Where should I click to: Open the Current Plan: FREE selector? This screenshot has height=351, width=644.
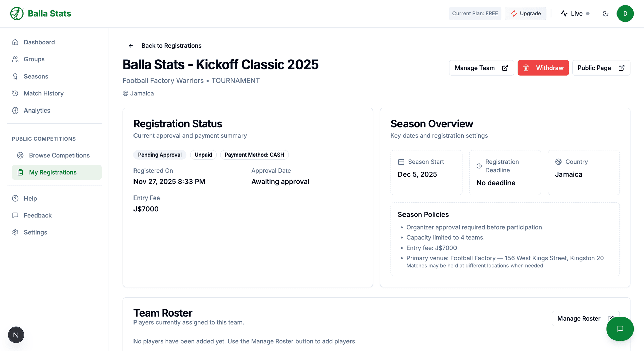click(475, 13)
